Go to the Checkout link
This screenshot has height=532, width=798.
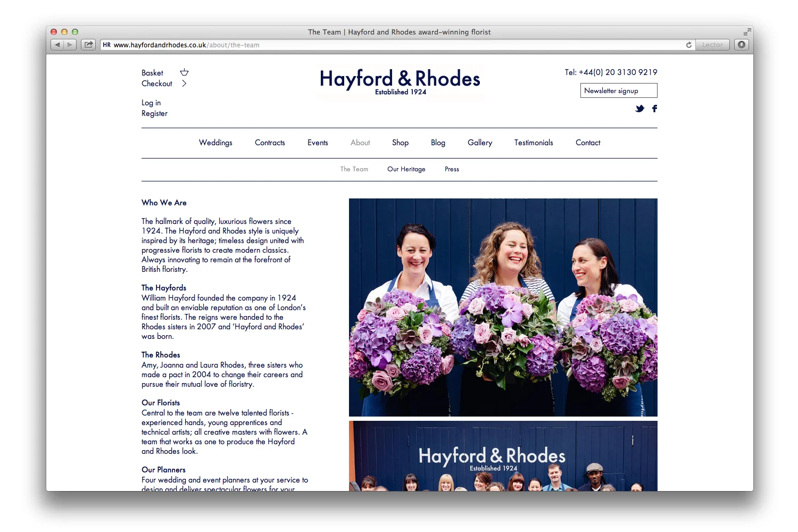(x=157, y=84)
